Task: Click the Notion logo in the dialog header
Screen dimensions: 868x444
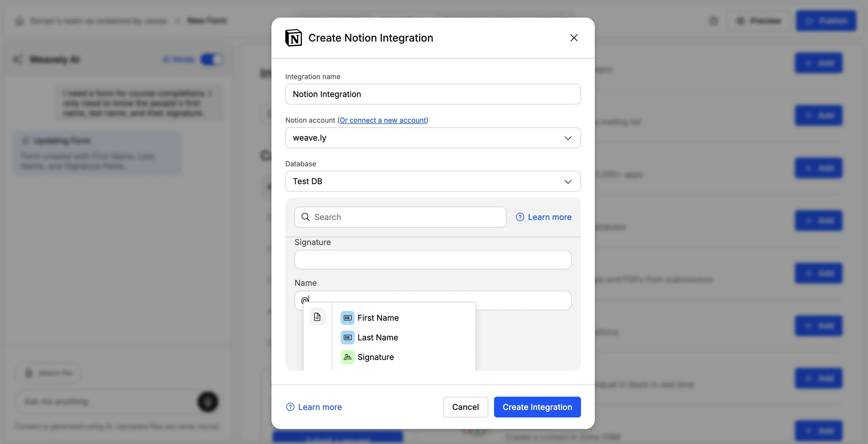Action: [293, 38]
